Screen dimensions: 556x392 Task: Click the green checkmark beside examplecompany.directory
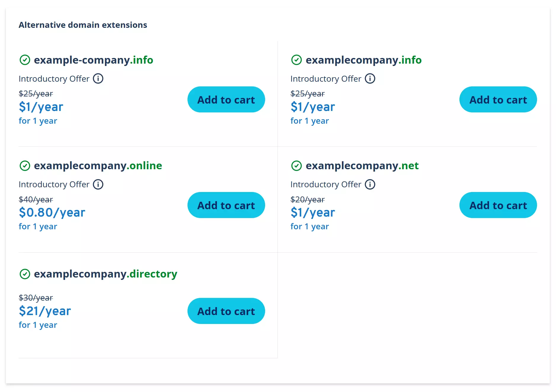[x=25, y=274]
